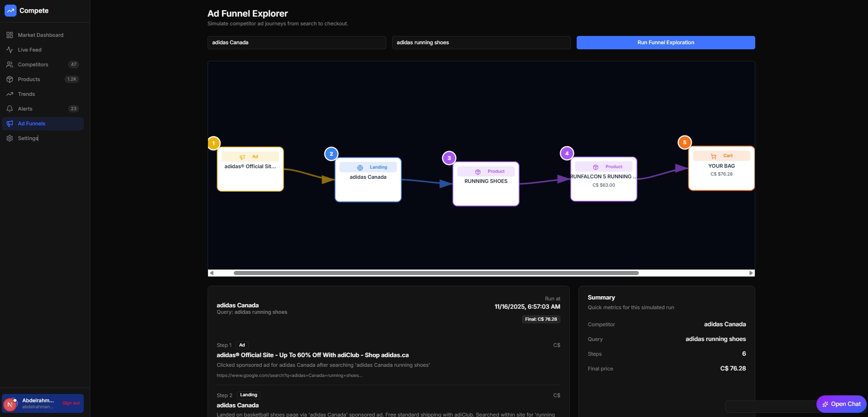Click box icon in RUNFALCON 5 node
The height and width of the screenshot is (417, 868).
(596, 167)
